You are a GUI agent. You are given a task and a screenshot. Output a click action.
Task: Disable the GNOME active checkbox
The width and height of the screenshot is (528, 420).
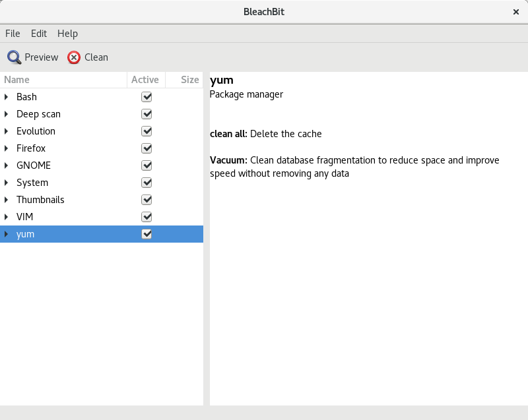147,165
